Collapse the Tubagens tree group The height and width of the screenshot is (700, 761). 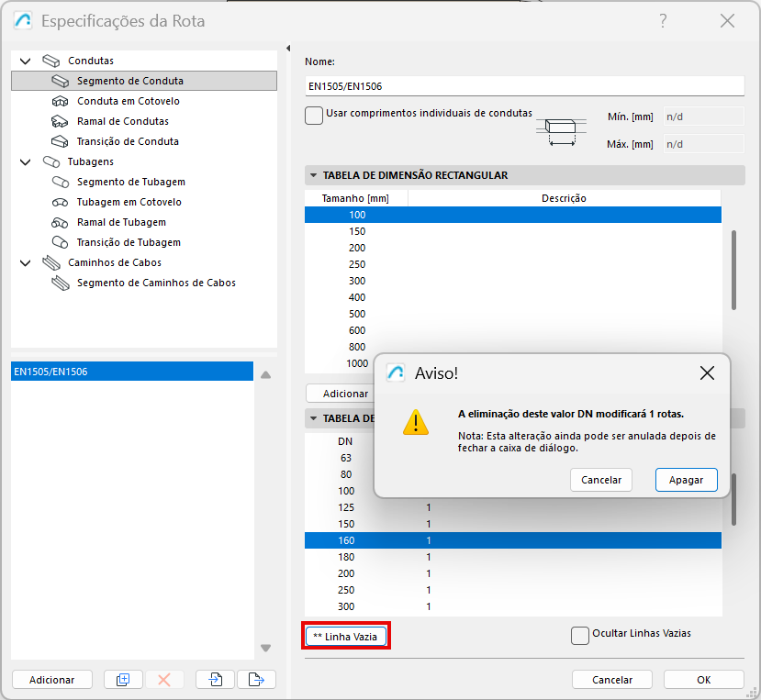pos(25,162)
